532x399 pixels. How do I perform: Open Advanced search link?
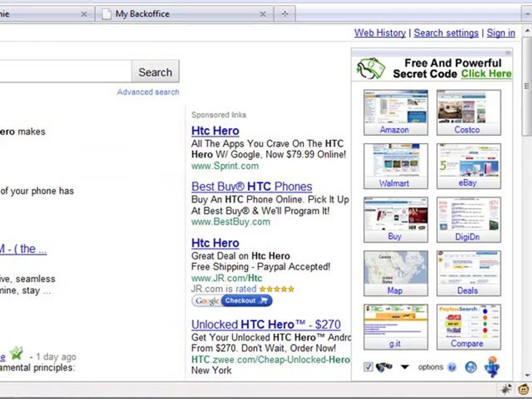(x=148, y=92)
